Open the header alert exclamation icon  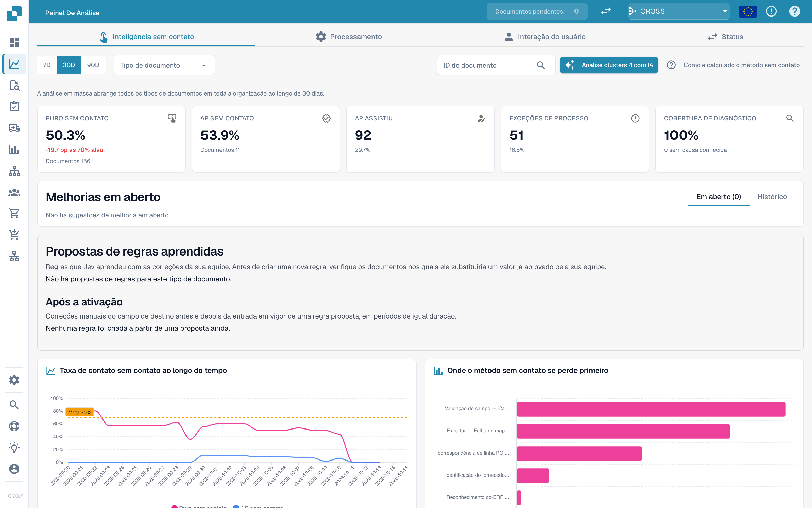pos(771,11)
